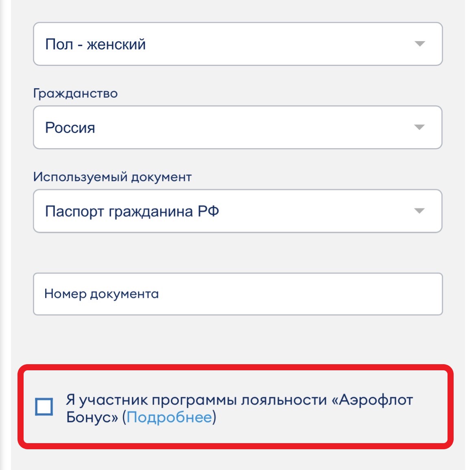Viewport: 476px width, 470px height.
Task: Click the Номер документа placeholder text
Action: pos(101,294)
